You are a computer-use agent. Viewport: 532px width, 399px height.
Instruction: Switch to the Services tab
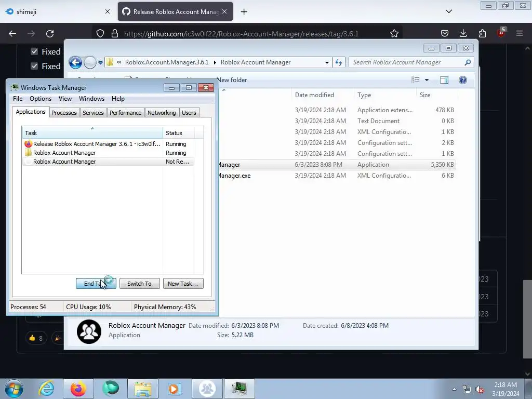(x=93, y=113)
